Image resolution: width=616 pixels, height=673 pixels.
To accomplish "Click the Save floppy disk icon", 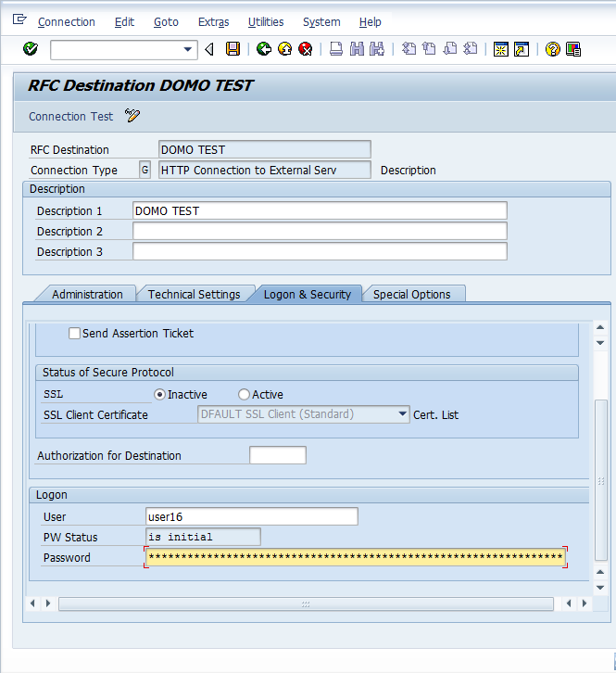I will (x=233, y=49).
